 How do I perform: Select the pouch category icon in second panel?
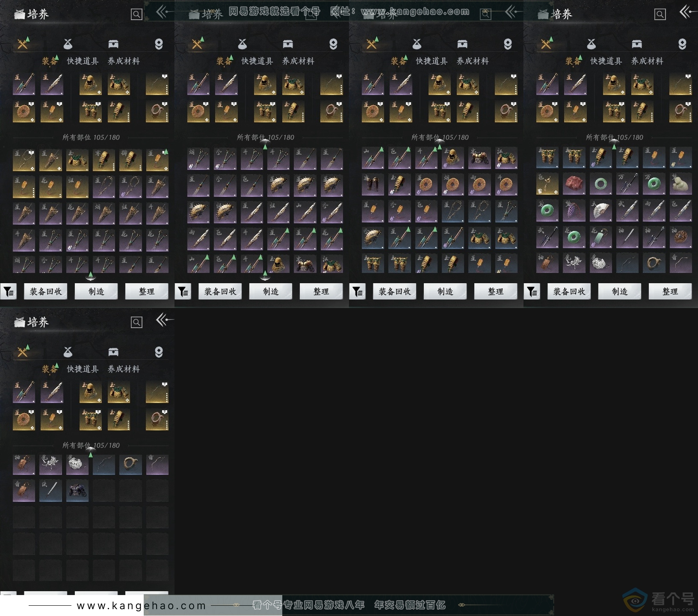click(242, 44)
